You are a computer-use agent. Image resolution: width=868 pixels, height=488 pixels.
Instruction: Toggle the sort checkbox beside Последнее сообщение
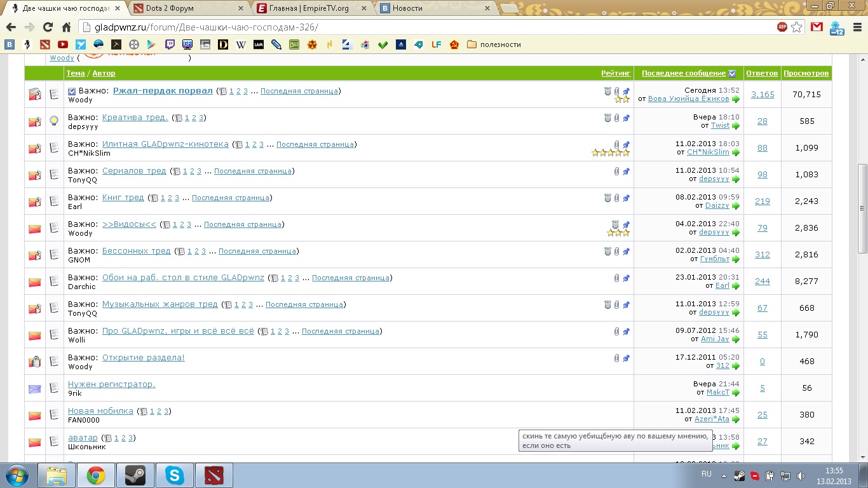point(732,73)
